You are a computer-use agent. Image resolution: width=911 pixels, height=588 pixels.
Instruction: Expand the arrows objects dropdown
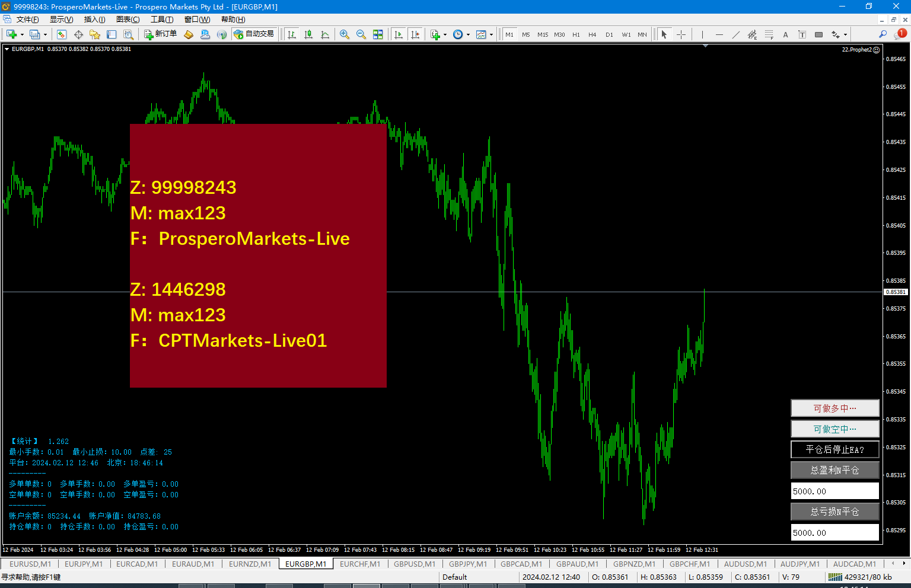(845, 34)
